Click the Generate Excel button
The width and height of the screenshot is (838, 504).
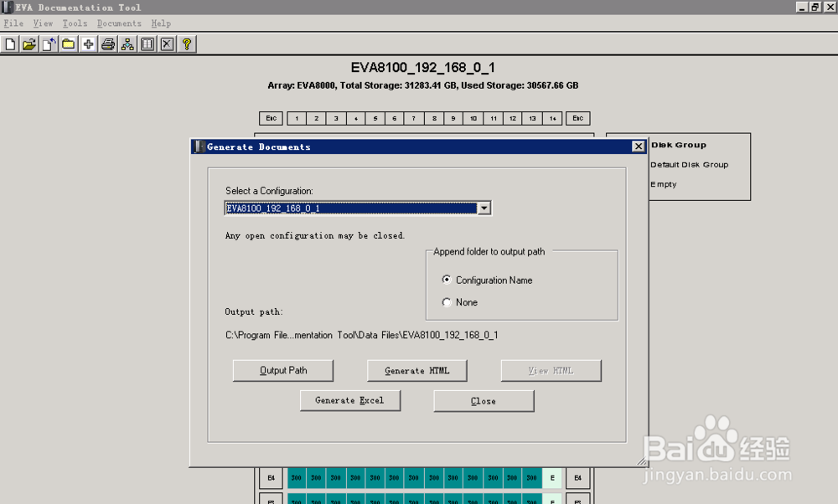tap(350, 400)
